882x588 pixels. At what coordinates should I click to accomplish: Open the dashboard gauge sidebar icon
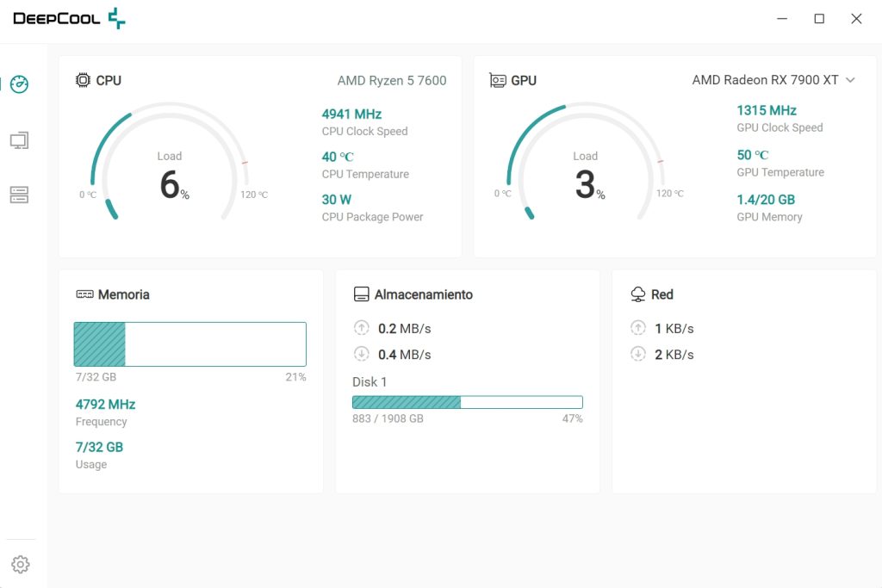tap(19, 84)
